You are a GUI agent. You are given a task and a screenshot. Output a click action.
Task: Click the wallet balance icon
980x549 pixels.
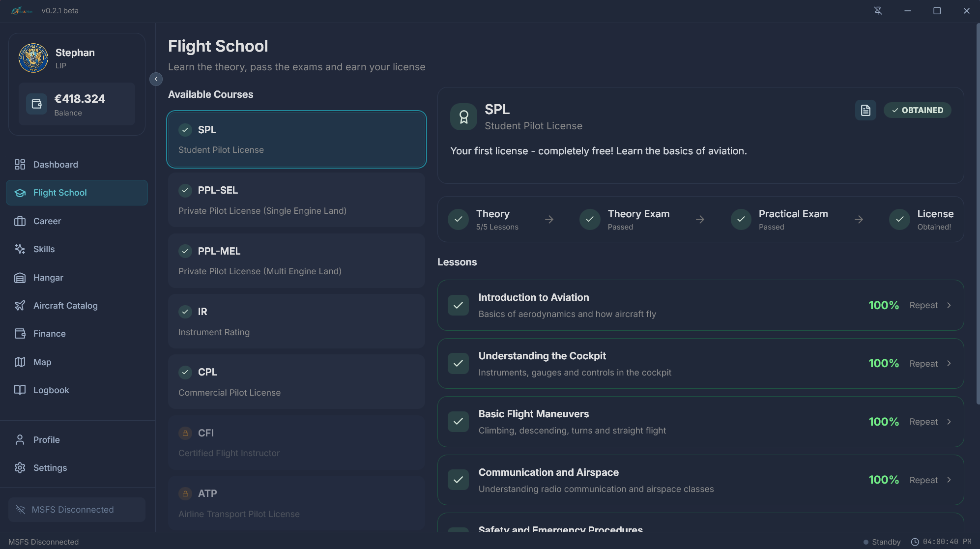tap(36, 104)
